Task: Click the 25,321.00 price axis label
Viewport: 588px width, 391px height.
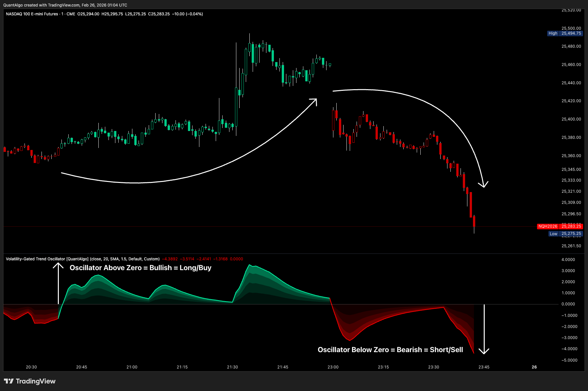Action: coord(571,191)
